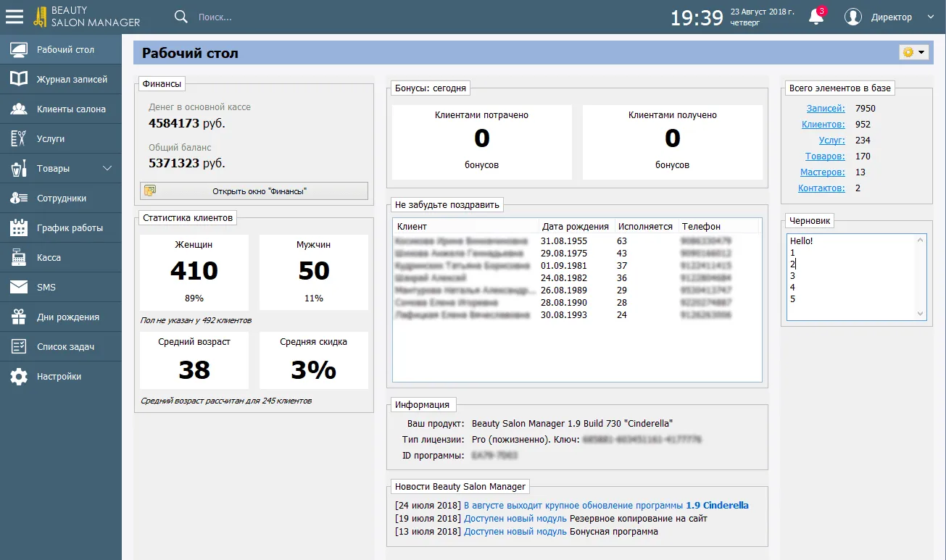946x560 pixels.
Task: Open the Контактов link
Action: tap(821, 188)
